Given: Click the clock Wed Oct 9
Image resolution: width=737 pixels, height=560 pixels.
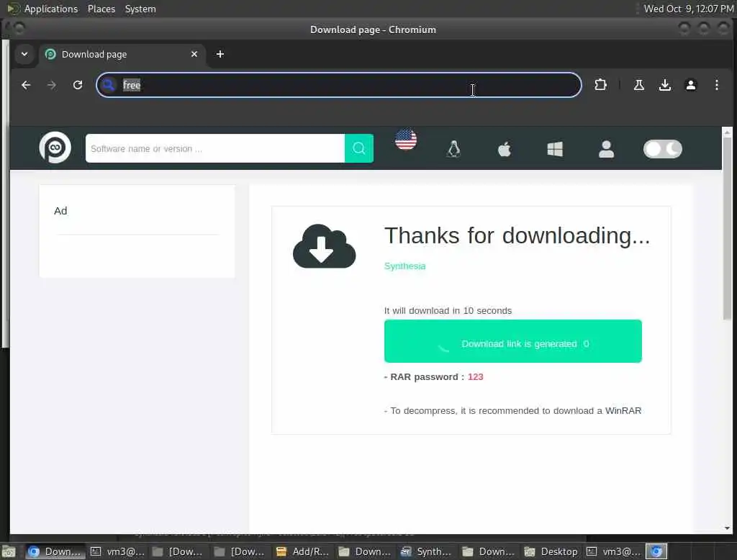Looking at the screenshot, I should [x=689, y=9].
